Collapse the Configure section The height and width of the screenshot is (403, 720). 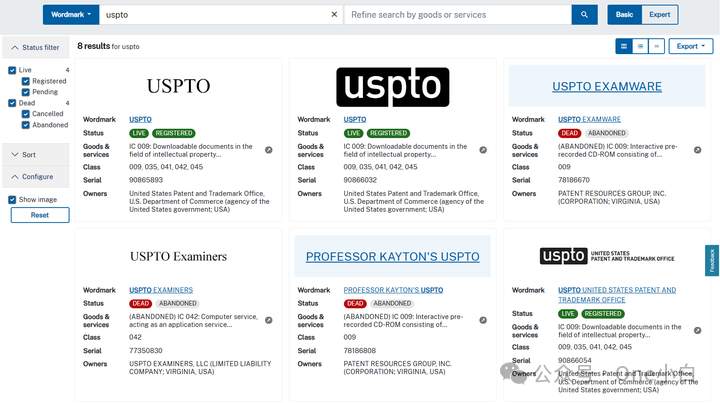[36, 177]
